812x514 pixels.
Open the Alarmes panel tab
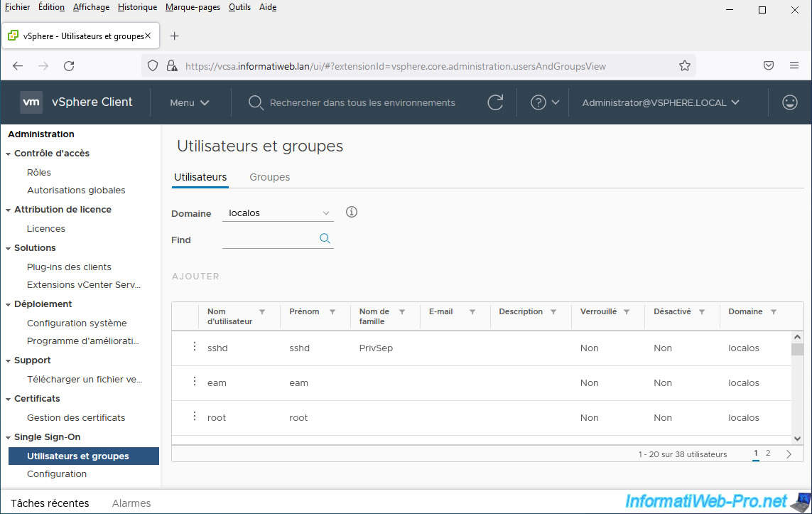tap(131, 503)
